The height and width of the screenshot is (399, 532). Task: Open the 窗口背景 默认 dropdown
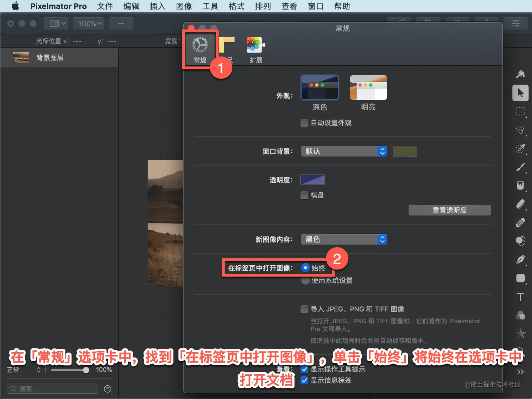tap(344, 151)
